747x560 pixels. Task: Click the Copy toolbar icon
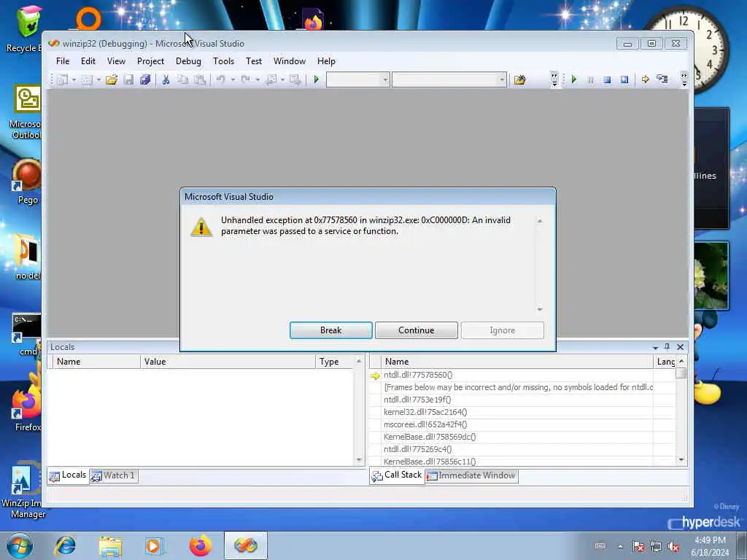[x=182, y=79]
